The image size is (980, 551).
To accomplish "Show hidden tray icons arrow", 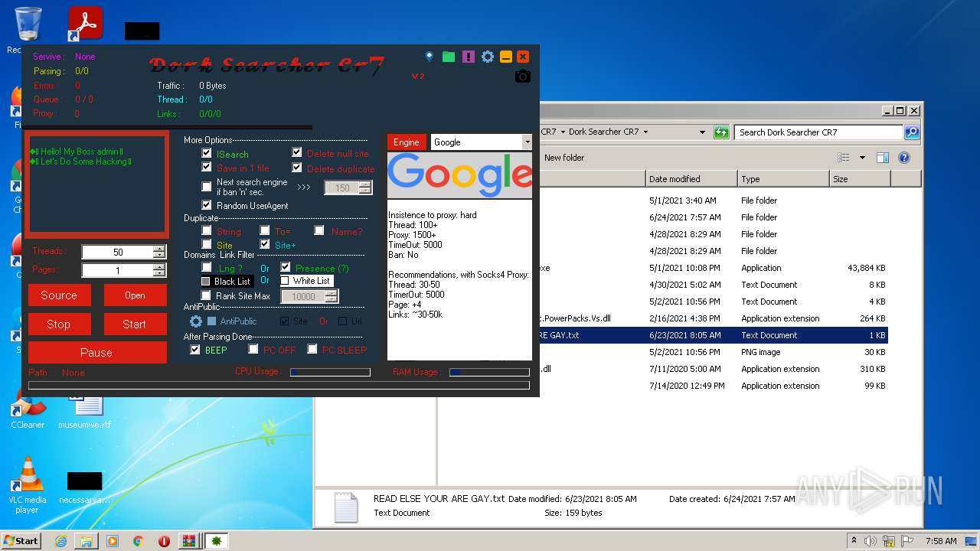I will pyautogui.click(x=854, y=540).
